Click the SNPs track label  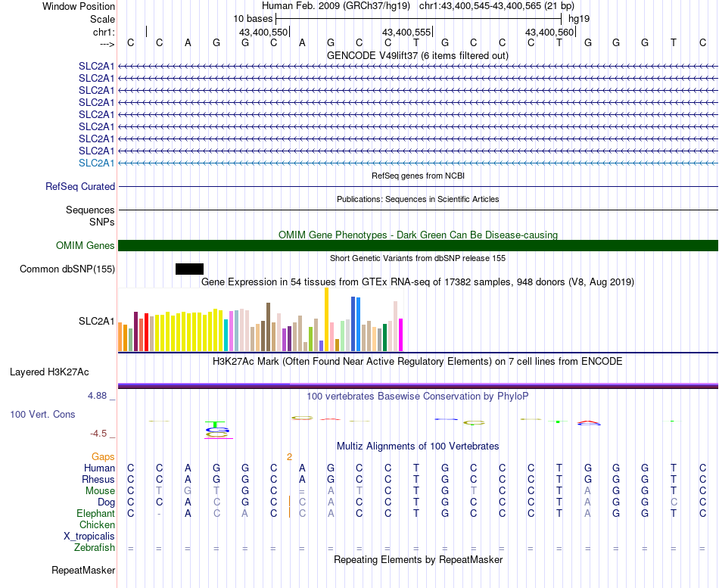[x=102, y=222]
